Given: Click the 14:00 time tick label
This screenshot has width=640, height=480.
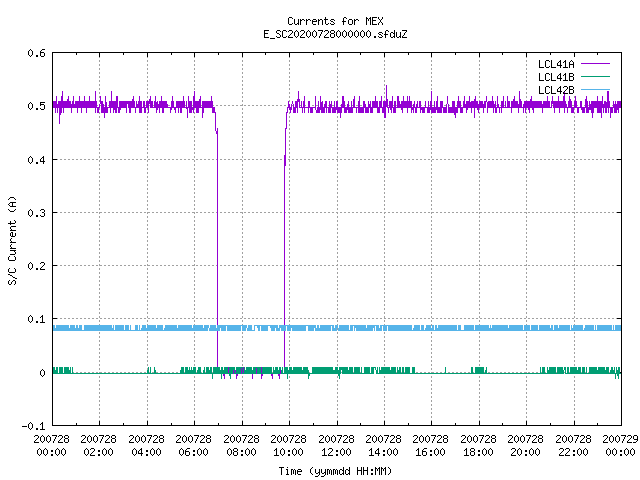Looking at the screenshot, I should click(x=383, y=452).
